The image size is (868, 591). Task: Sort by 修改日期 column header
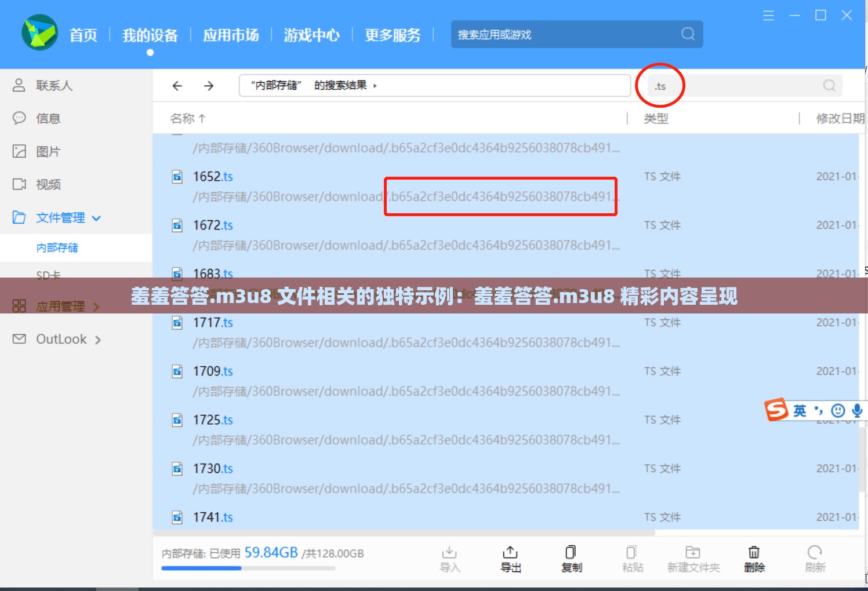pyautogui.click(x=840, y=119)
